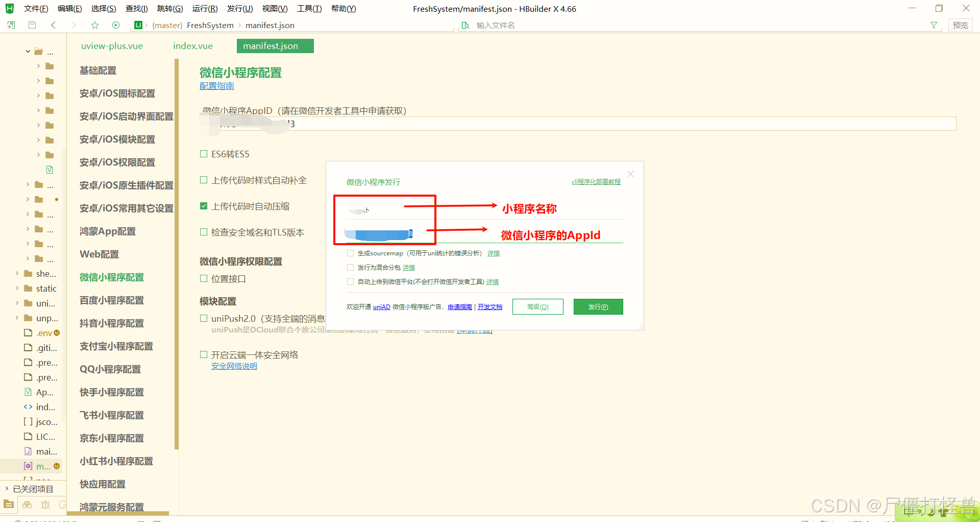Click the filter funnel icon
This screenshot has width=980, height=522.
934,25
